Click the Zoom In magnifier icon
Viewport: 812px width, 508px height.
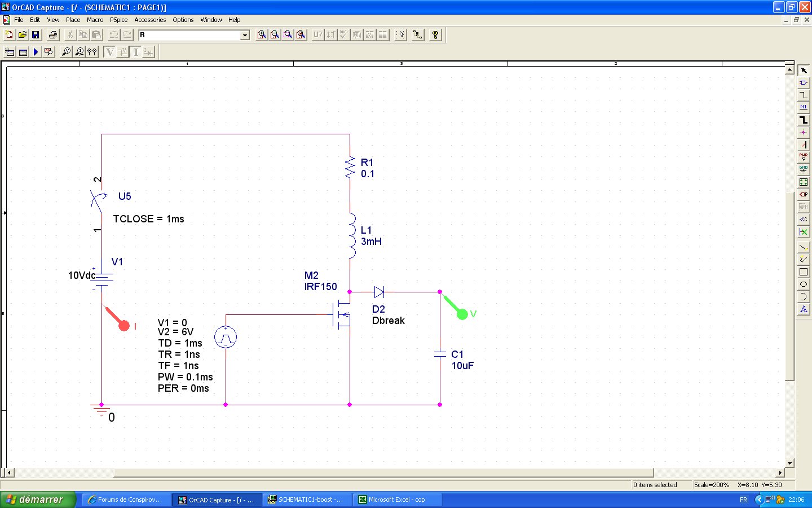pyautogui.click(x=262, y=35)
